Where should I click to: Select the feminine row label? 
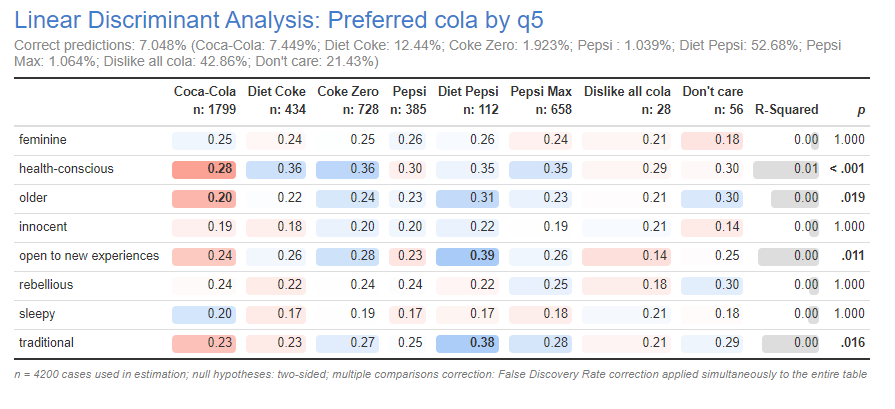click(42, 139)
